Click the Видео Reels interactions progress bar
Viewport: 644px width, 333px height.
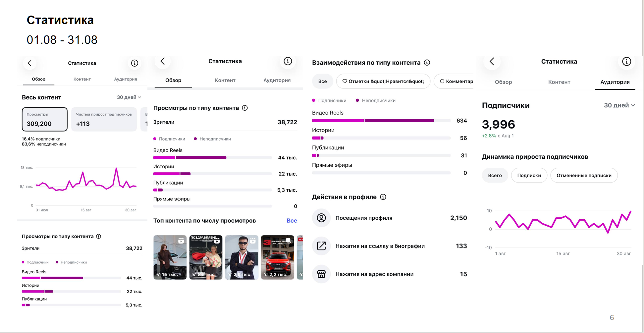coord(381,121)
